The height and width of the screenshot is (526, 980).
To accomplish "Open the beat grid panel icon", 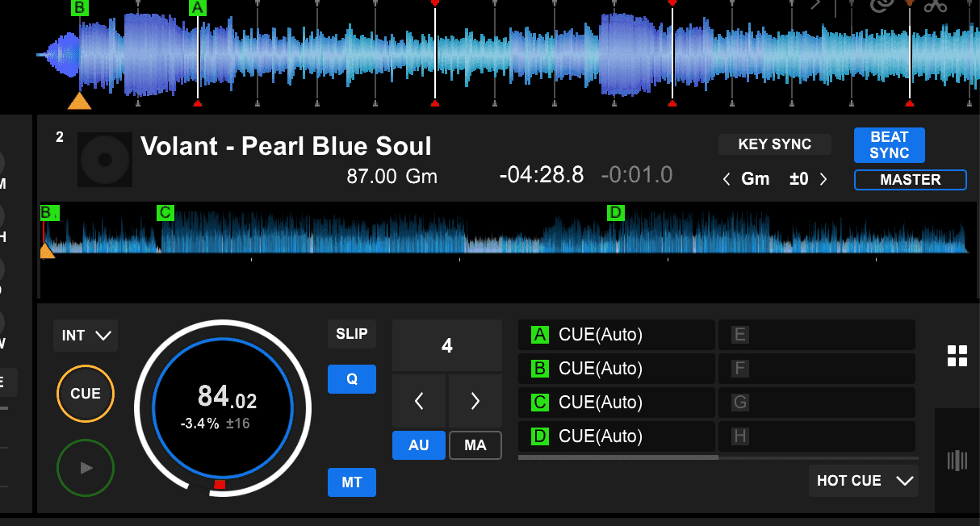I will [957, 461].
